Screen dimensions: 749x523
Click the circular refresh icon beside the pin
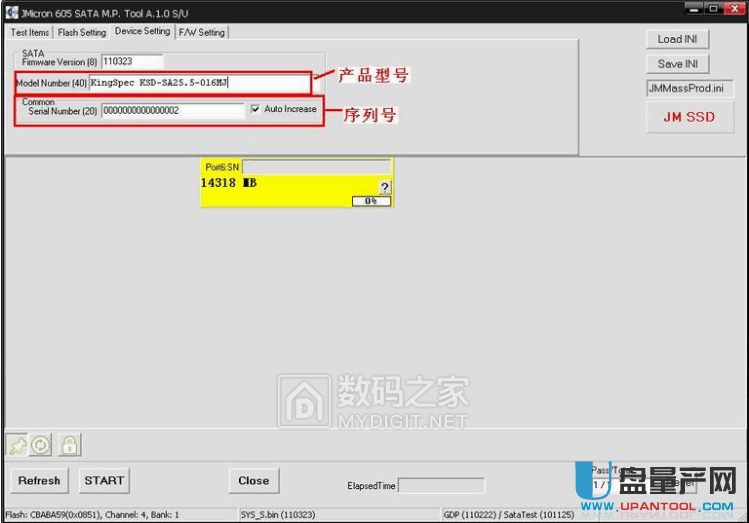pos(41,445)
